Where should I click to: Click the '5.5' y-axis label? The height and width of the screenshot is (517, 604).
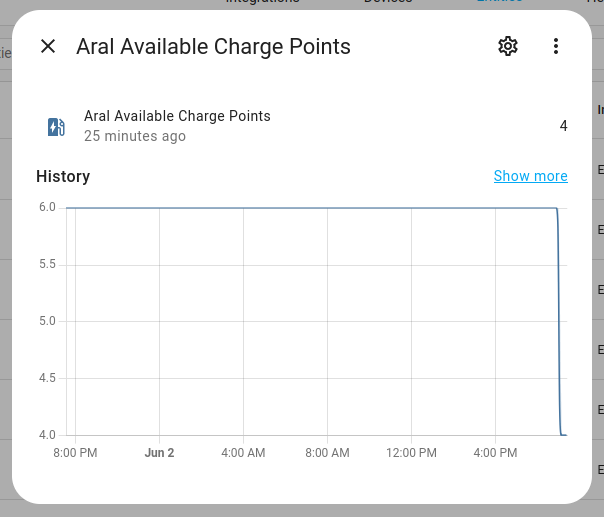pyautogui.click(x=47, y=264)
